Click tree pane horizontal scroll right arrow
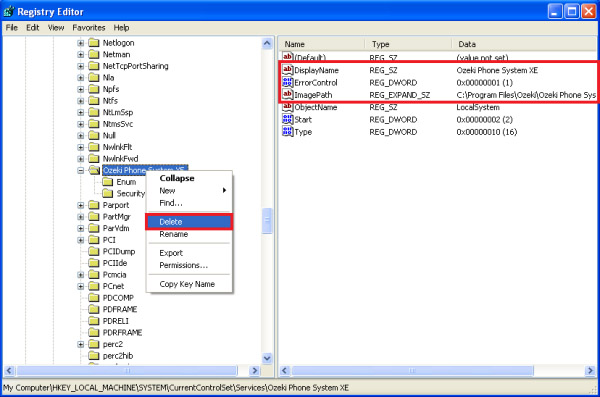 point(254,370)
